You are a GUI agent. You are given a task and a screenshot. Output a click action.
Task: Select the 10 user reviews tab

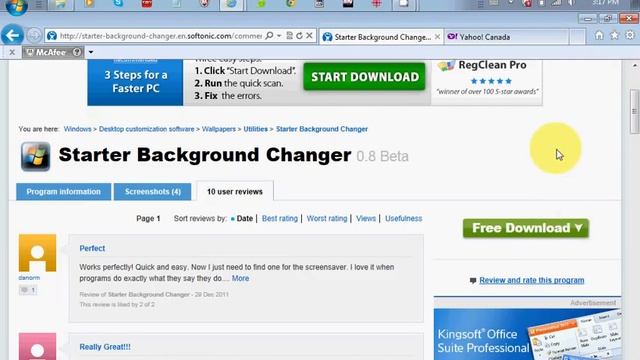click(x=235, y=191)
